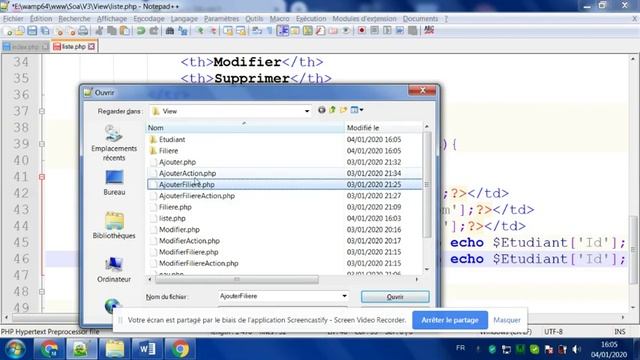
Task: Click the Masquer link
Action: pyautogui.click(x=507, y=320)
